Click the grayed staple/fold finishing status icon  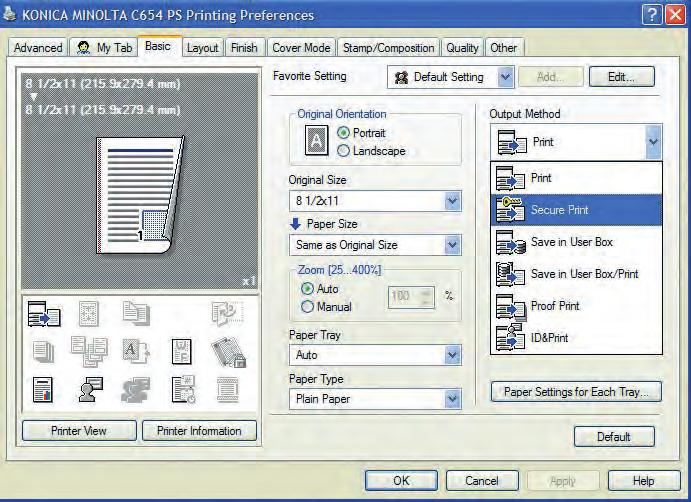coord(227,314)
